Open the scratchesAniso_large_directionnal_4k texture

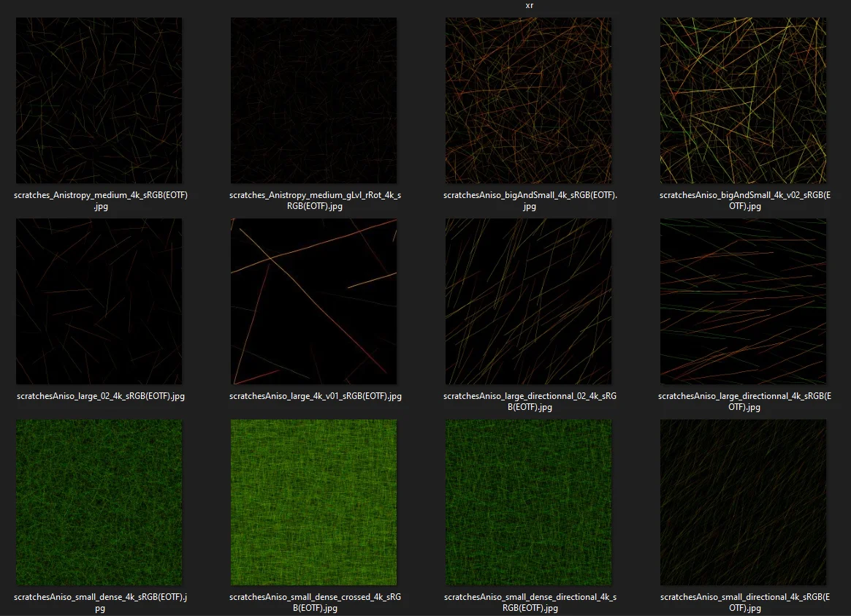click(743, 301)
